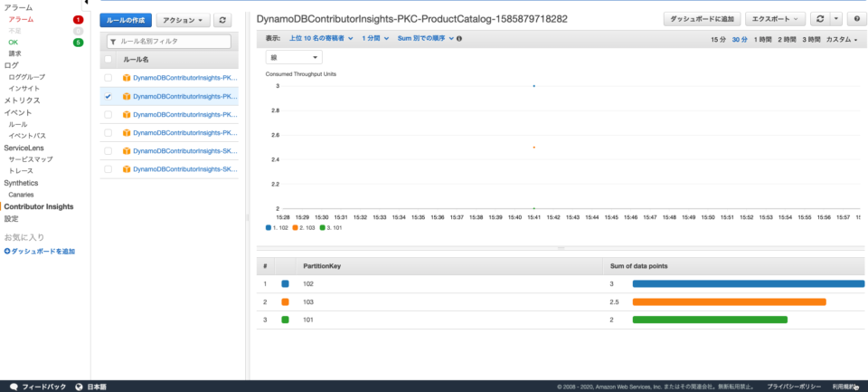Image resolution: width=868 pixels, height=392 pixels.
Task: Open the 1 分間 period dropdown
Action: [x=375, y=39]
